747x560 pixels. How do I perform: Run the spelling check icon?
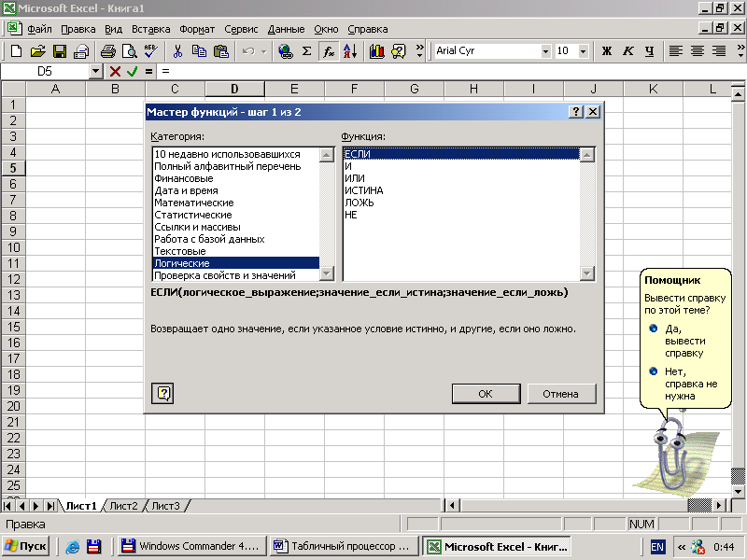tap(151, 51)
